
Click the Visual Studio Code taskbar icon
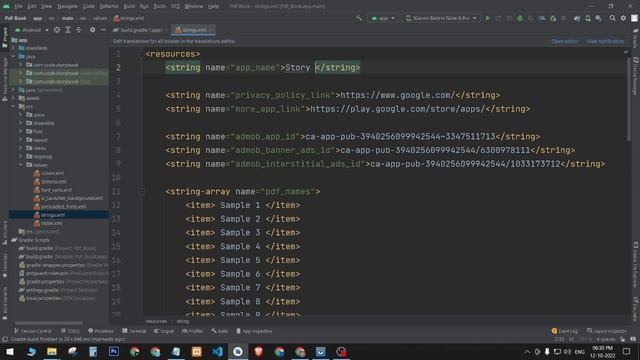pos(217,351)
